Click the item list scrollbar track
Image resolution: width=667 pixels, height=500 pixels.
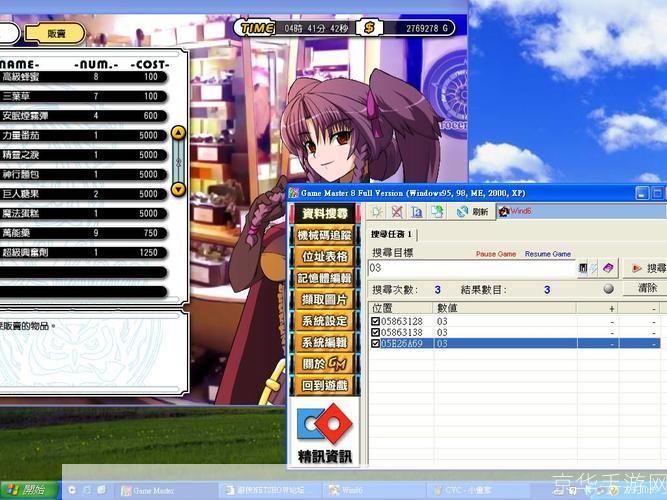tap(178, 161)
